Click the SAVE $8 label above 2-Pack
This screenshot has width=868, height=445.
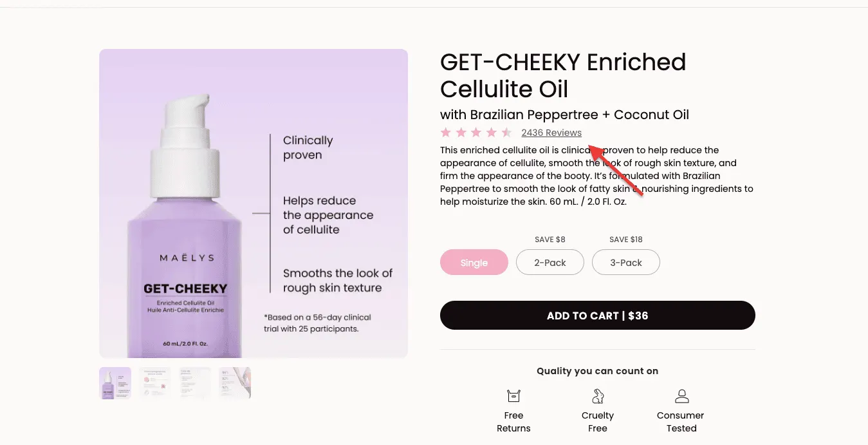coord(549,239)
